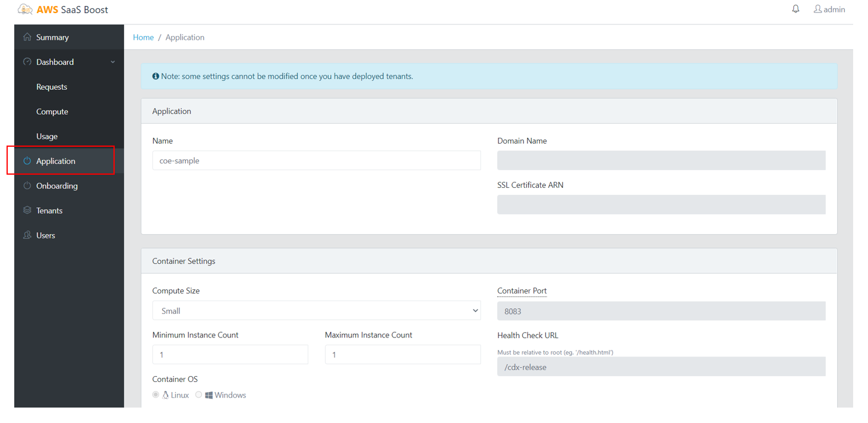Viewport: 868px width, 423px height.
Task: Collapse the Dashboard menu chevron
Action: 113,62
